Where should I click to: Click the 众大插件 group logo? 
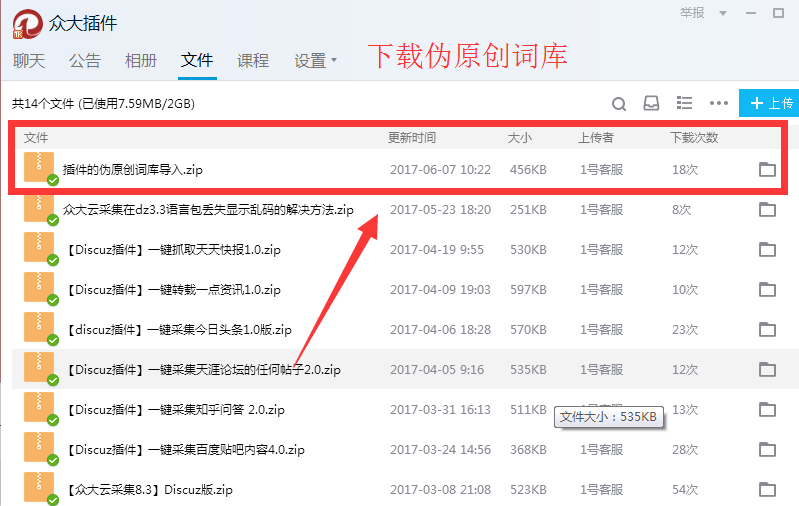click(28, 23)
